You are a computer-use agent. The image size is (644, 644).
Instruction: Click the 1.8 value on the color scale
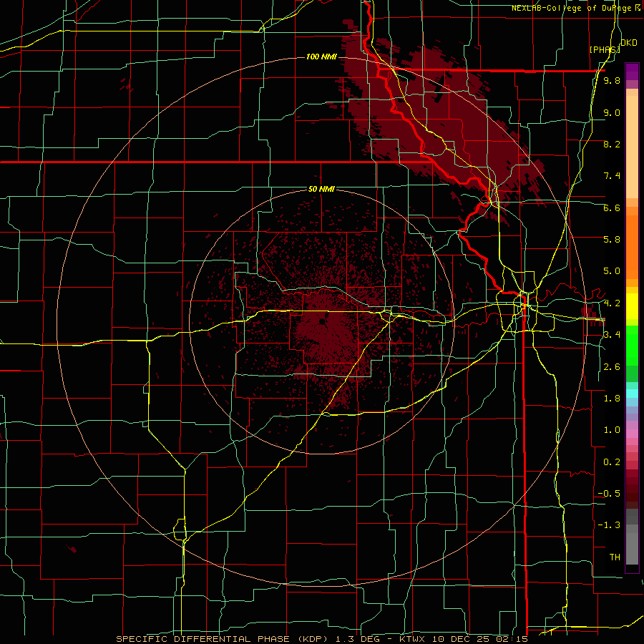point(612,399)
